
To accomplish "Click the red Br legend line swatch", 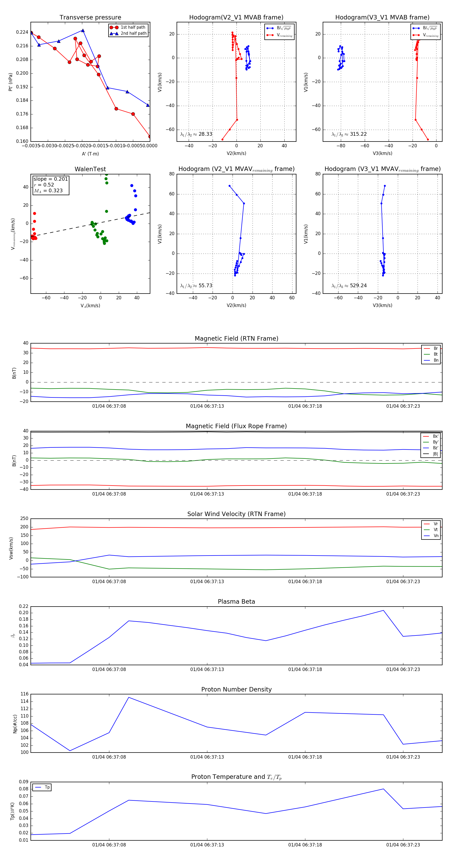I will coord(426,349).
